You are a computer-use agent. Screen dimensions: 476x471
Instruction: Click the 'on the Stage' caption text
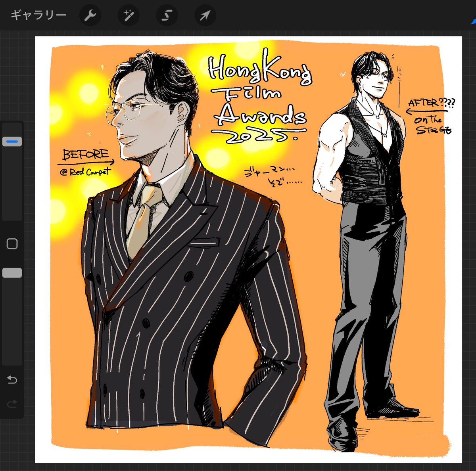pyautogui.click(x=433, y=125)
